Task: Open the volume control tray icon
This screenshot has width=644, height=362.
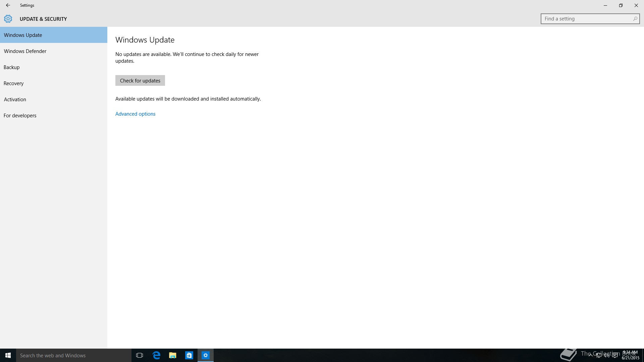Action: coord(606,355)
